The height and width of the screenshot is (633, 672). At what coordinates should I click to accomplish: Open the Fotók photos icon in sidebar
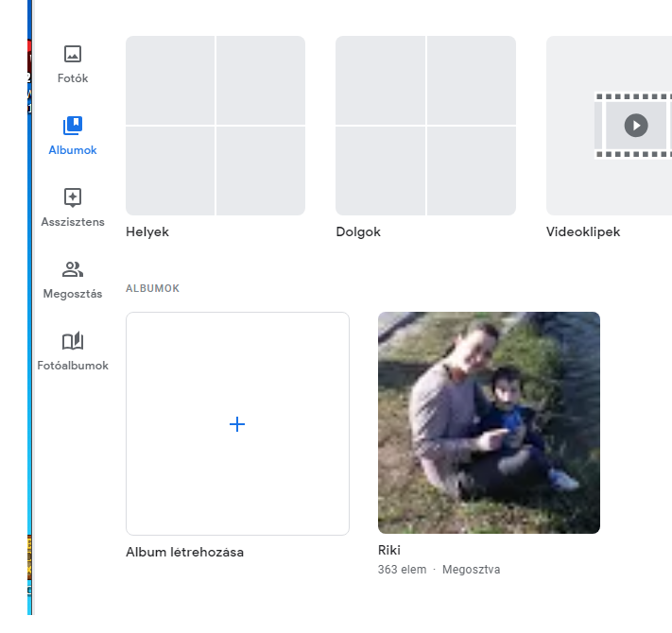[73, 54]
